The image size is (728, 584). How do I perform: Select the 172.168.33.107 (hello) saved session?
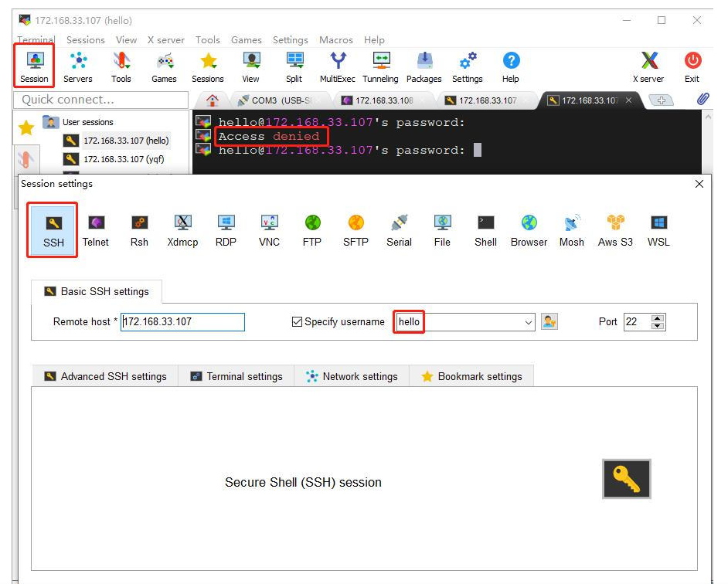click(117, 140)
